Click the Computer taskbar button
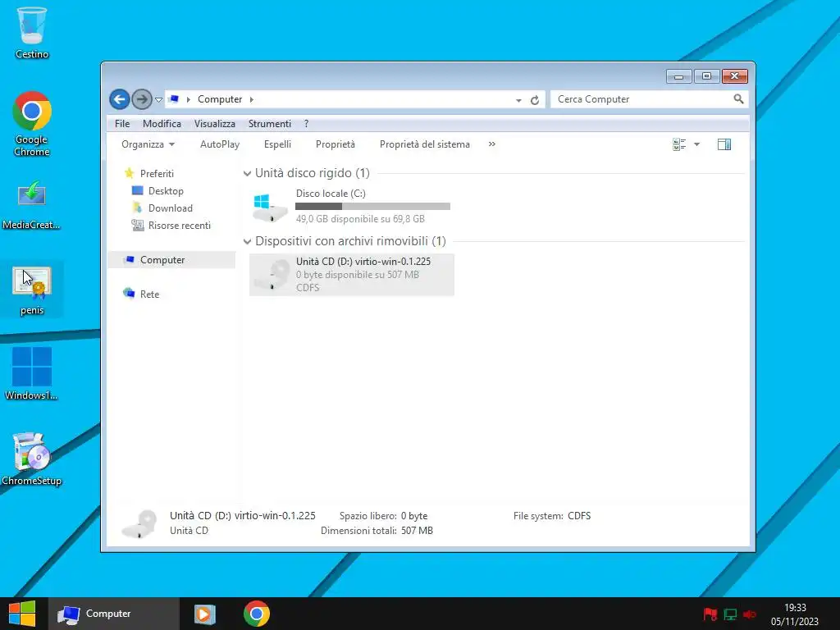This screenshot has height=630, width=840. coord(113,614)
